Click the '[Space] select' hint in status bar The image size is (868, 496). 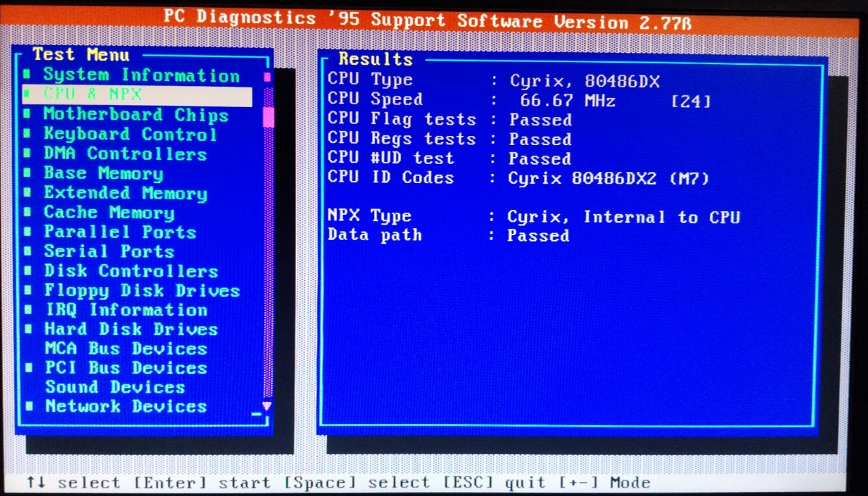click(357, 483)
